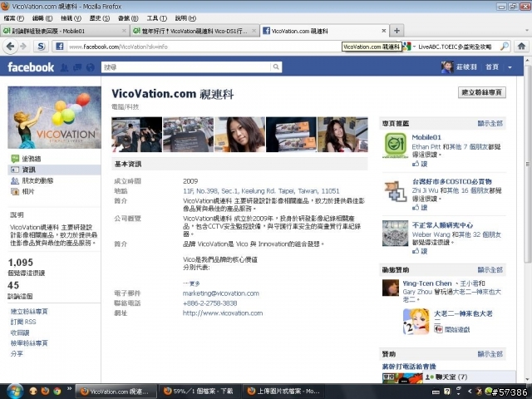Open Firefox home page icon
Screen dimensions: 532x399
[x=521, y=47]
